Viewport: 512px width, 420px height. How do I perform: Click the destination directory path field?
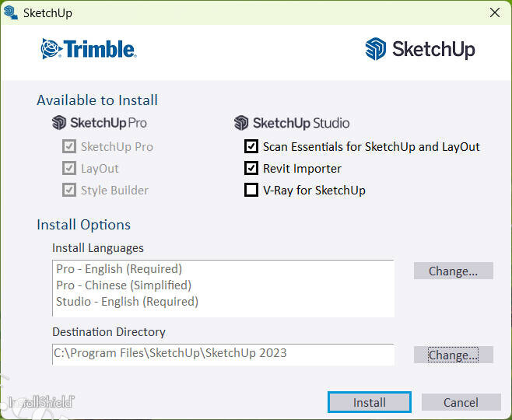point(223,353)
